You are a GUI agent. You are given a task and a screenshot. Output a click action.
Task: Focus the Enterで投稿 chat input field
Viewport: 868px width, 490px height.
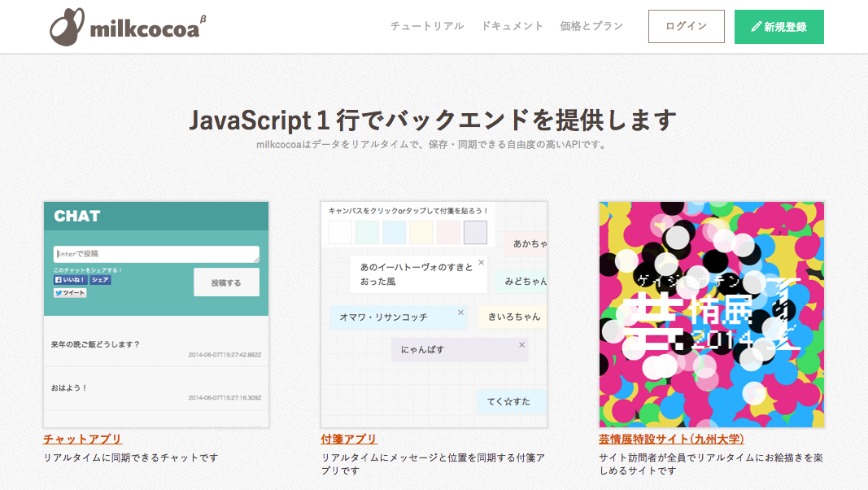click(x=156, y=254)
